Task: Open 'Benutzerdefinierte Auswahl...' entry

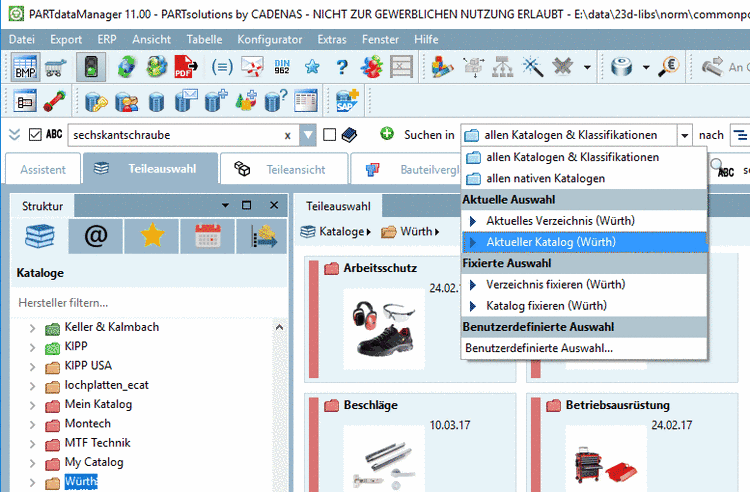Action: (585, 348)
